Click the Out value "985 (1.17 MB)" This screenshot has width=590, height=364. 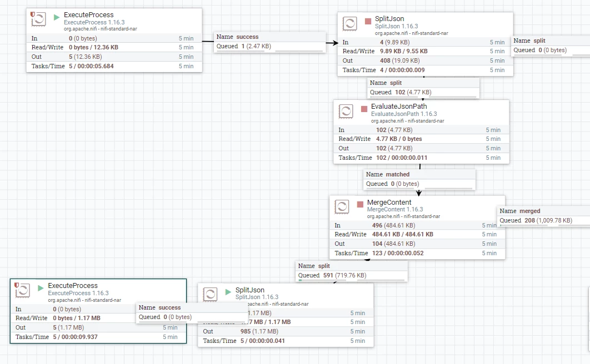click(259, 331)
